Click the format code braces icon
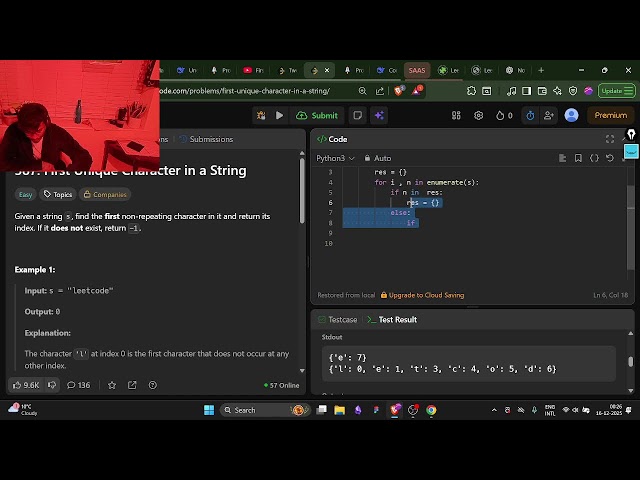640x480 pixels. tap(594, 158)
